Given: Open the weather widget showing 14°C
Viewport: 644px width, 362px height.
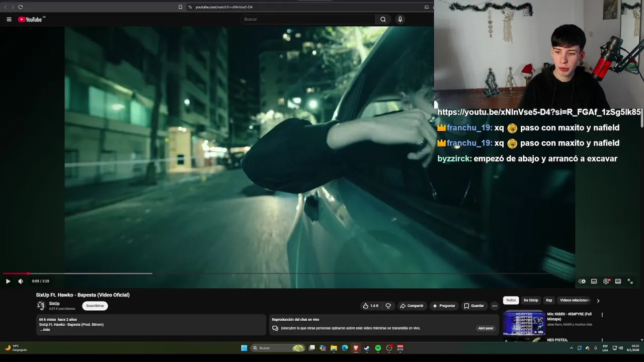Looking at the screenshot, I should click(x=16, y=348).
